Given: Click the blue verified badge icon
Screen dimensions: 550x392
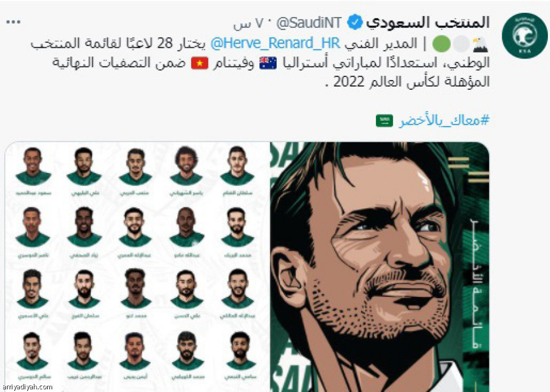Looking at the screenshot, I should click(x=355, y=23).
